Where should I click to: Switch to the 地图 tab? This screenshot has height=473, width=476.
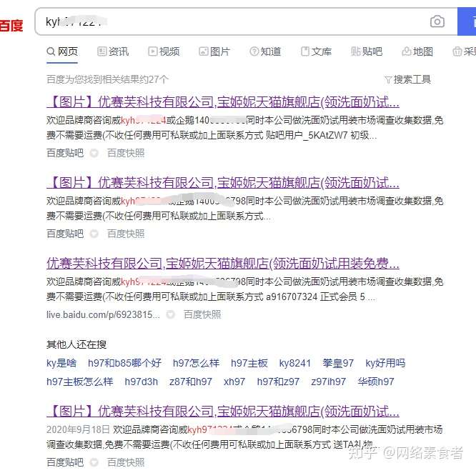417,51
